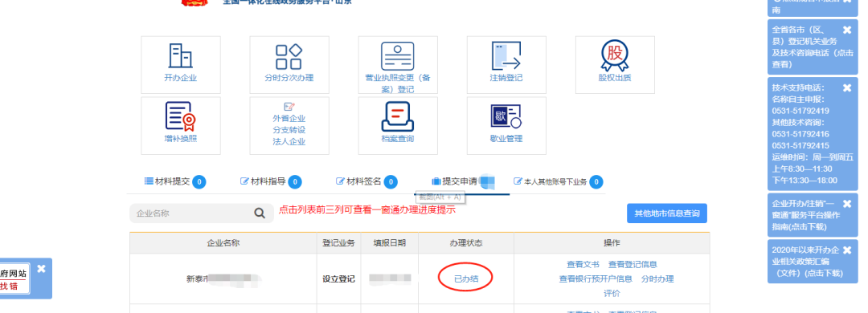Click the 设立登记 cell in the table
The height and width of the screenshot is (313, 868).
[x=339, y=278]
